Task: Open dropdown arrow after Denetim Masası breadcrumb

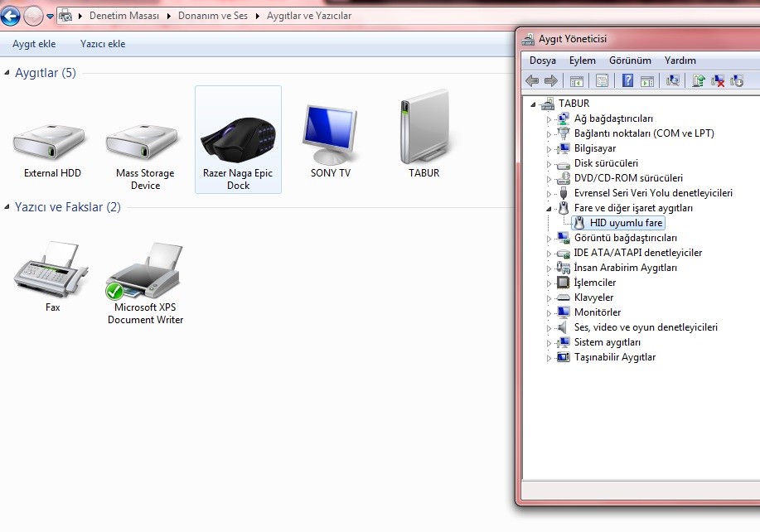Action: [x=169, y=16]
